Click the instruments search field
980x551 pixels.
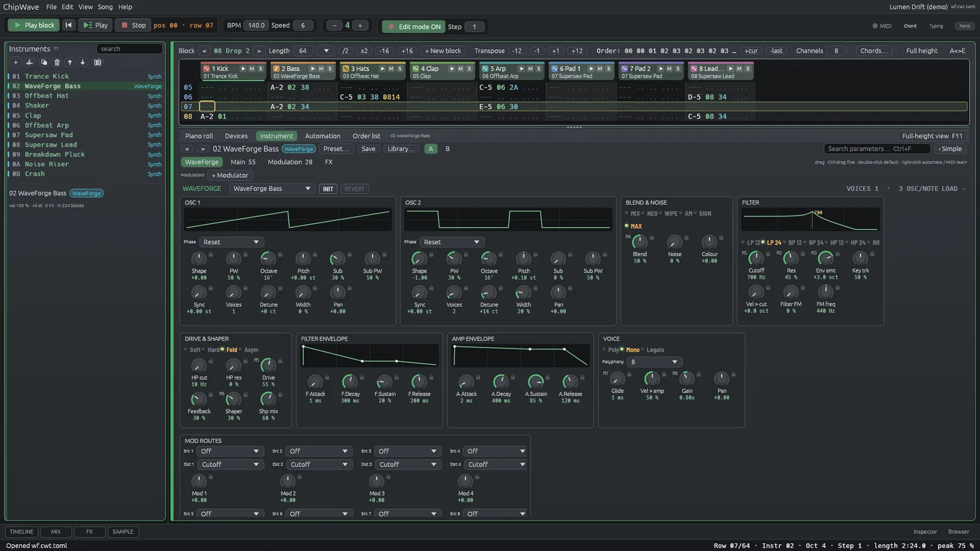129,48
